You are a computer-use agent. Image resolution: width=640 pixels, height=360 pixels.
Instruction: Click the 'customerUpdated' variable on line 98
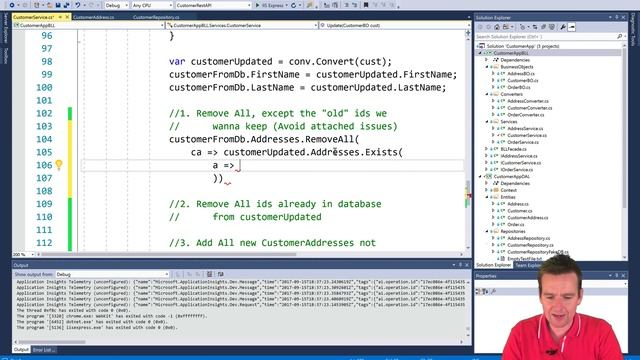click(x=231, y=62)
